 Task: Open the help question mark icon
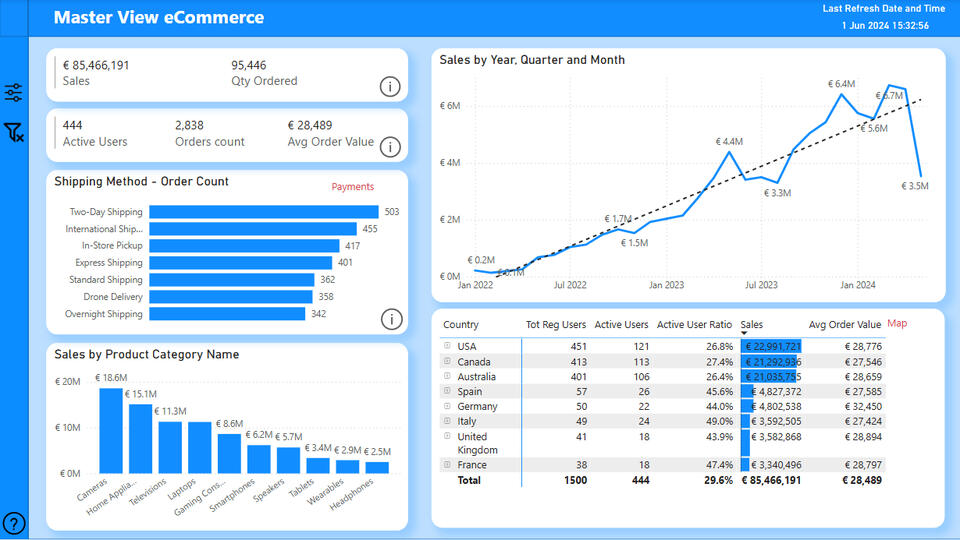[x=14, y=523]
